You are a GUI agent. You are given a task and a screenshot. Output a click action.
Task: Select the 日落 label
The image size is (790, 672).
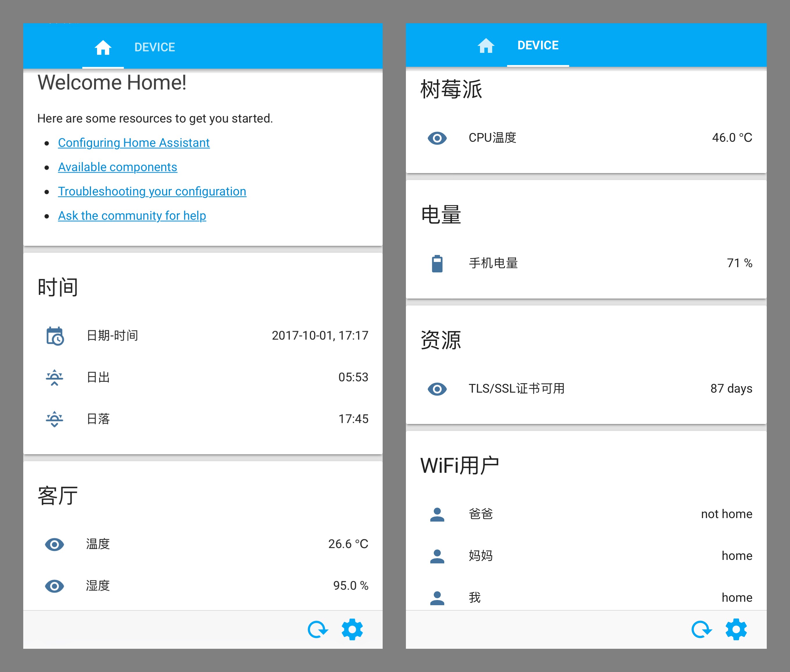pos(98,419)
